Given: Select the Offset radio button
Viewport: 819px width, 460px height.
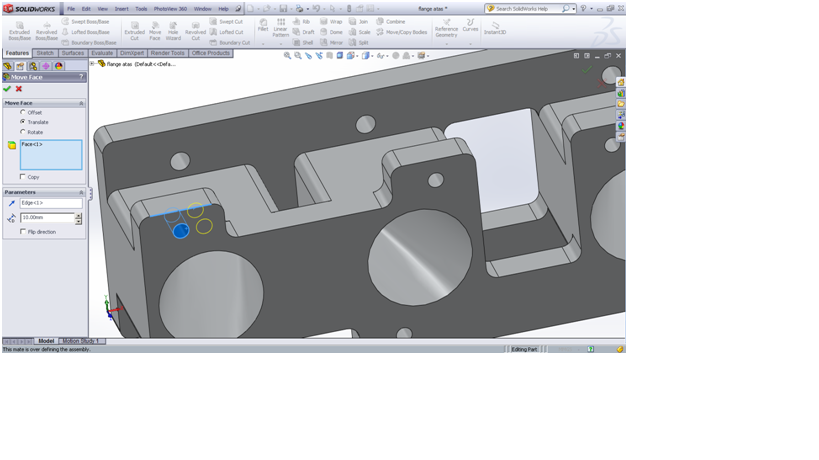Looking at the screenshot, I should [23, 112].
